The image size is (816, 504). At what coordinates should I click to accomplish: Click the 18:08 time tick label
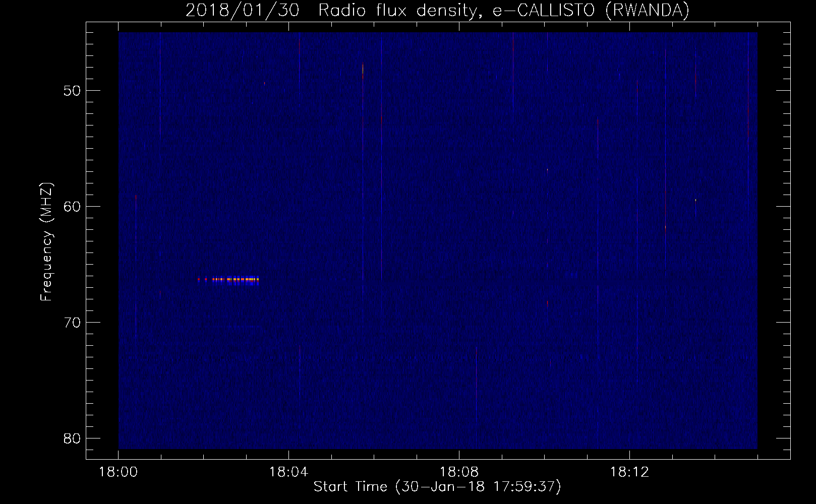459,472
